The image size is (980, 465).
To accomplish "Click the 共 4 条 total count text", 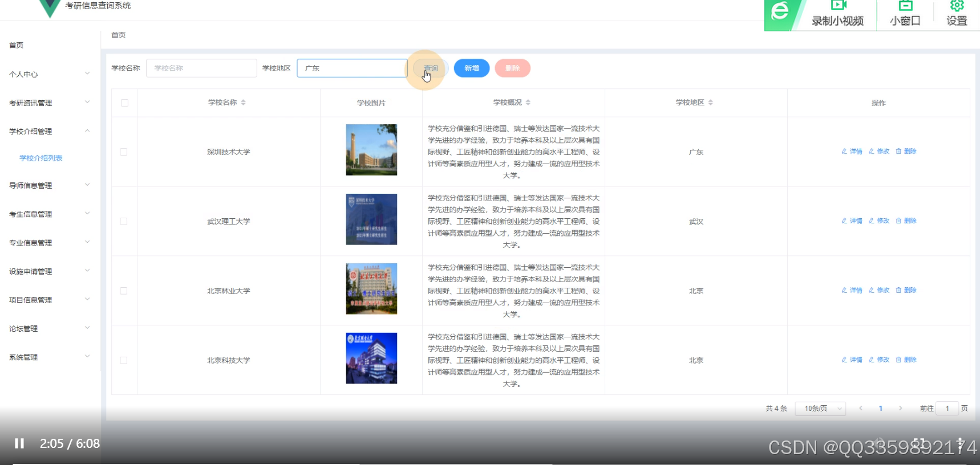I will coord(776,409).
